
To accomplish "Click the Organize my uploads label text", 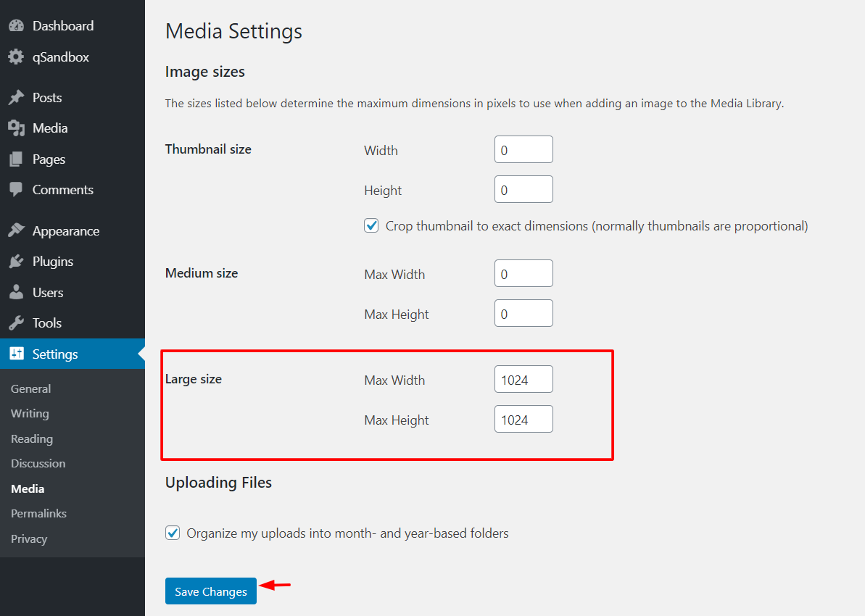I will tap(347, 533).
